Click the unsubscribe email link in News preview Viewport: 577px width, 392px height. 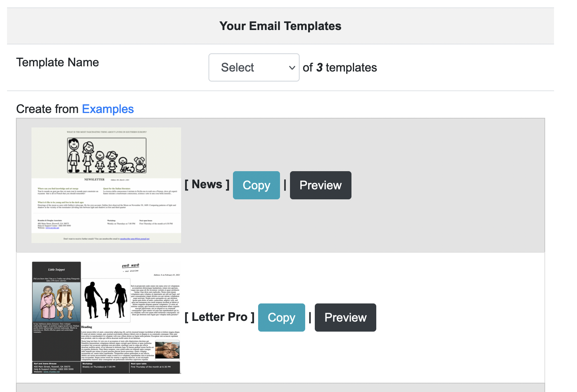pyautogui.click(x=135, y=239)
